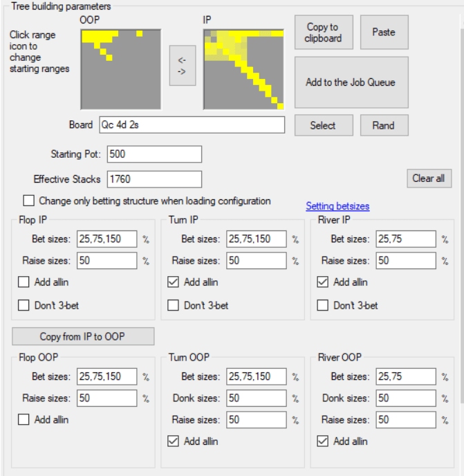Image resolution: width=464 pixels, height=476 pixels.
Task: Open the IP range grid icon
Action: [243, 69]
